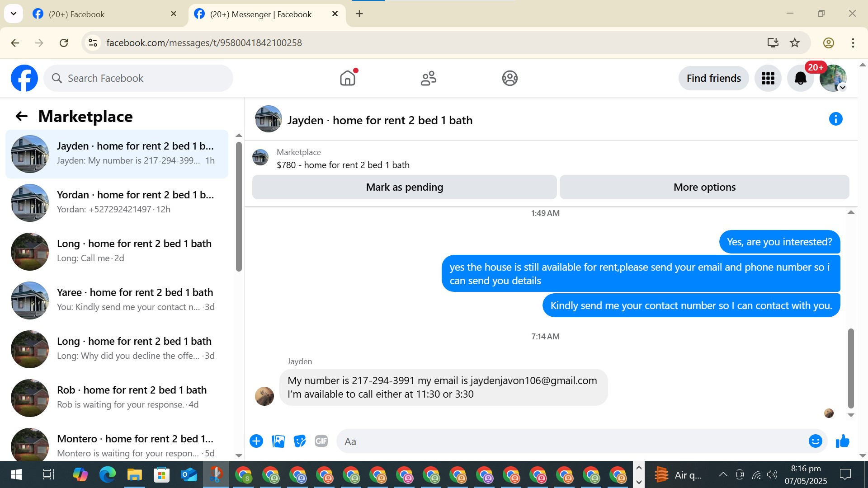Open the Facebook Home icon
This screenshot has height=488, width=868.
347,78
